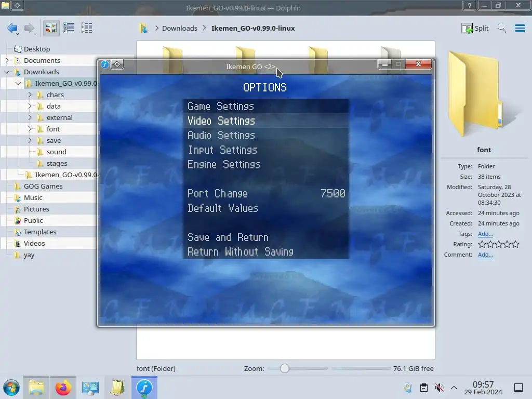Image resolution: width=532 pixels, height=399 pixels.
Task: Open Video Settings in Ikemen GO
Action: coord(266,121)
